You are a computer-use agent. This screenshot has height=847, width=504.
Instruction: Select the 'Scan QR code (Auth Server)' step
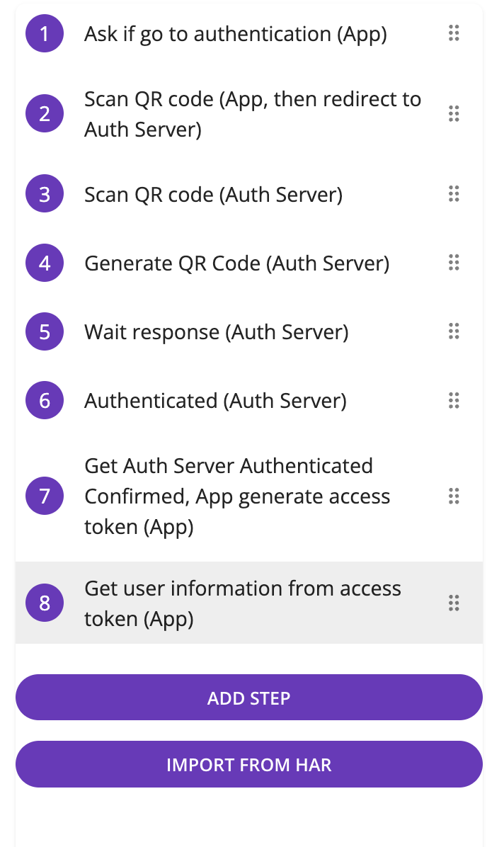tap(212, 193)
